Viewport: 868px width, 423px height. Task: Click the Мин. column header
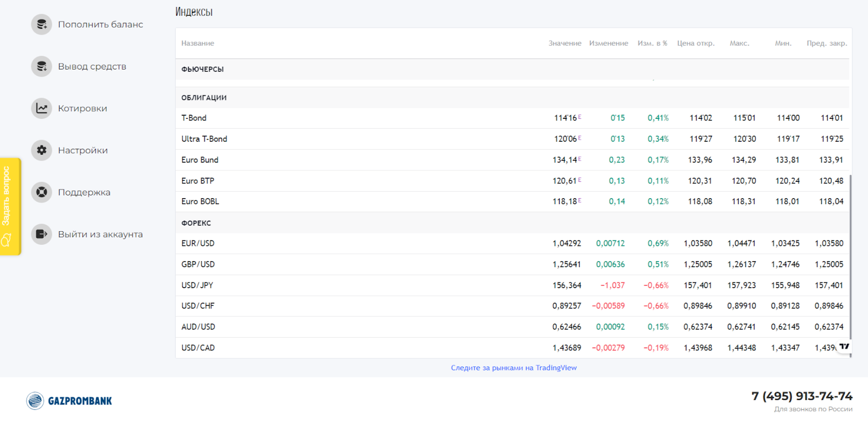click(x=783, y=43)
